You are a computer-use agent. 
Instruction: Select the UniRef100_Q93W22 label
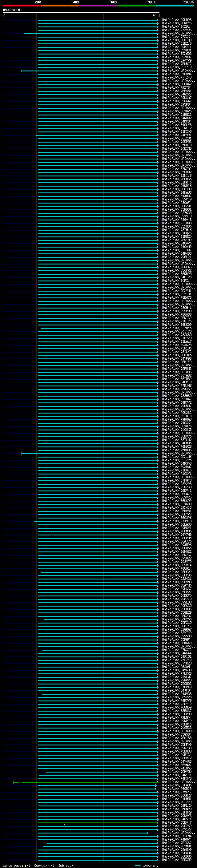click(x=176, y=558)
